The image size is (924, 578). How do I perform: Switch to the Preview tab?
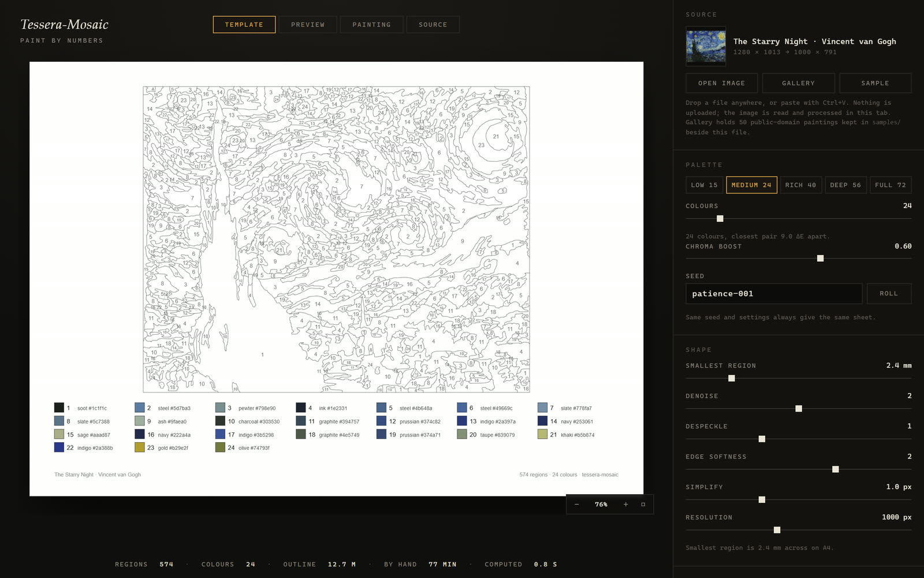(308, 24)
